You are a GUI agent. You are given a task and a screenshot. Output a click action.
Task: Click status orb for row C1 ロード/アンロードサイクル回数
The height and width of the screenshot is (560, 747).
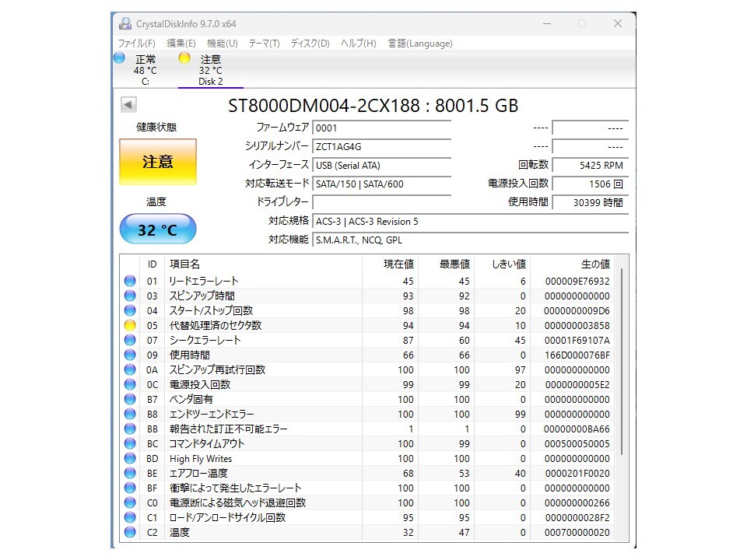(130, 517)
